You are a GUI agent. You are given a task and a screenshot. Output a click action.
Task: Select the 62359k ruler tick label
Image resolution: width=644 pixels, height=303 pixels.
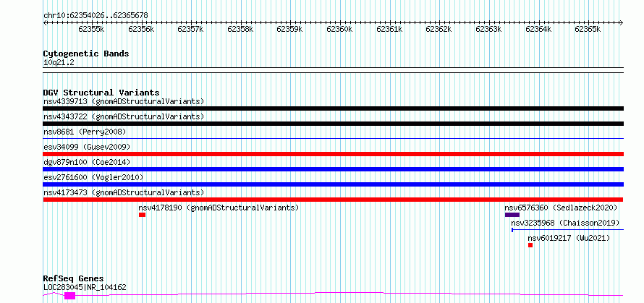[x=290, y=29]
